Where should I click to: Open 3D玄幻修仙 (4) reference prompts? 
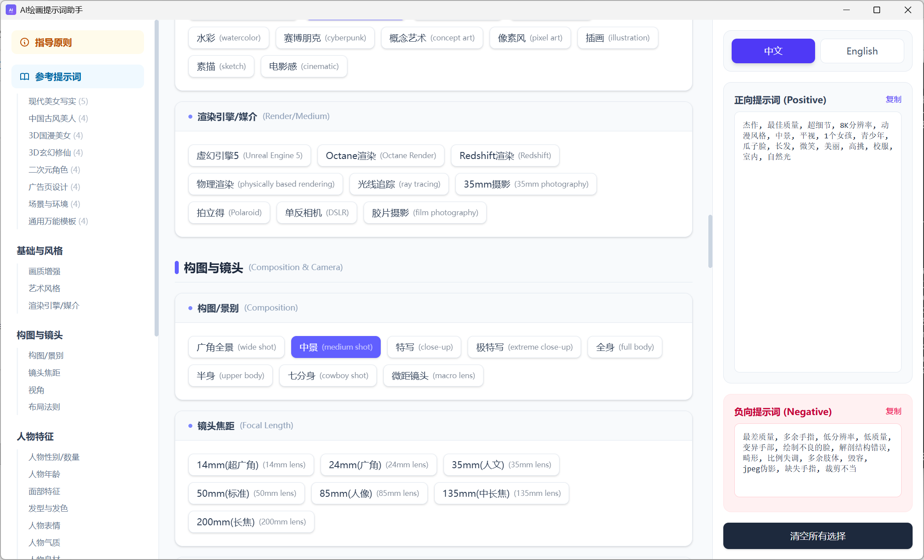tap(56, 153)
